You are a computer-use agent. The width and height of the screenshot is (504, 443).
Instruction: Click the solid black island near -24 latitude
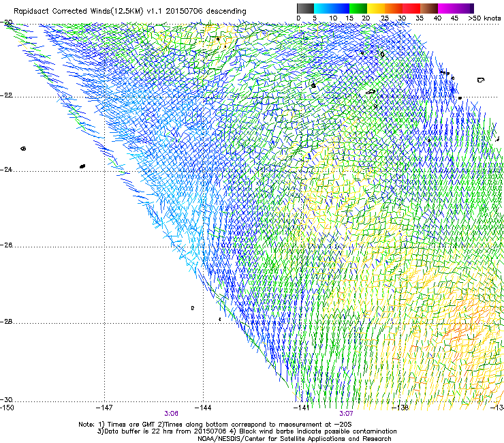[82, 166]
